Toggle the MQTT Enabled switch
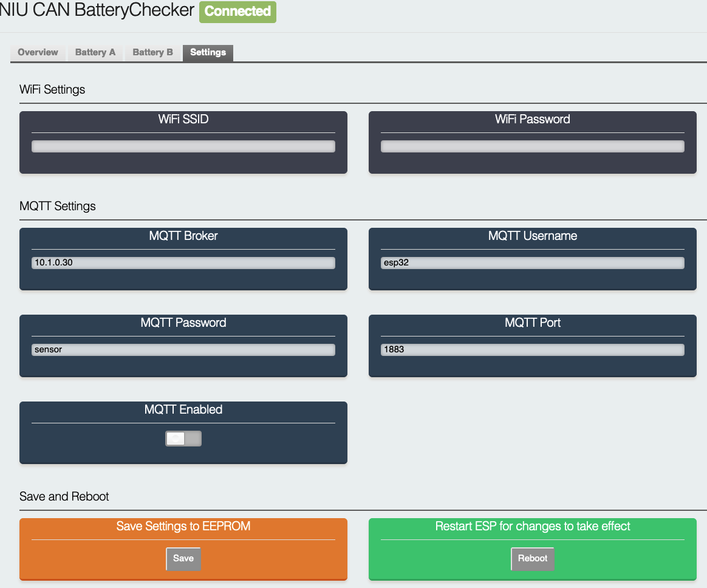Viewport: 707px width, 588px height. (x=183, y=439)
